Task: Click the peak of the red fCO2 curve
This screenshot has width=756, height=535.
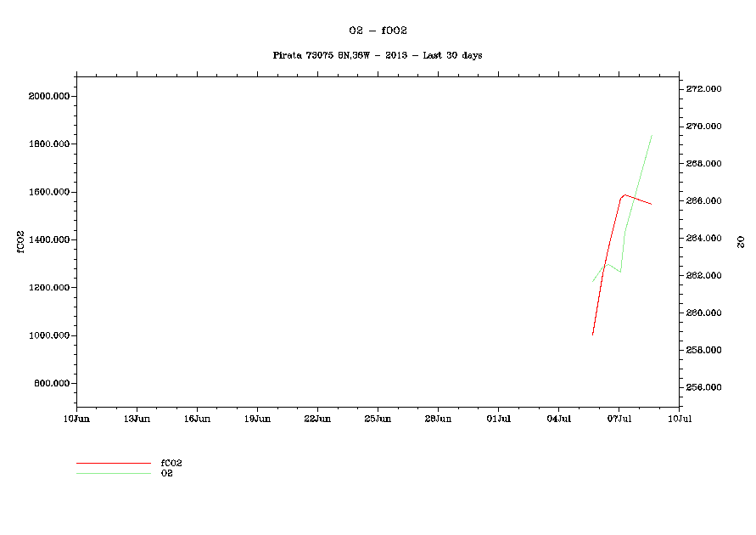Action: [x=624, y=194]
